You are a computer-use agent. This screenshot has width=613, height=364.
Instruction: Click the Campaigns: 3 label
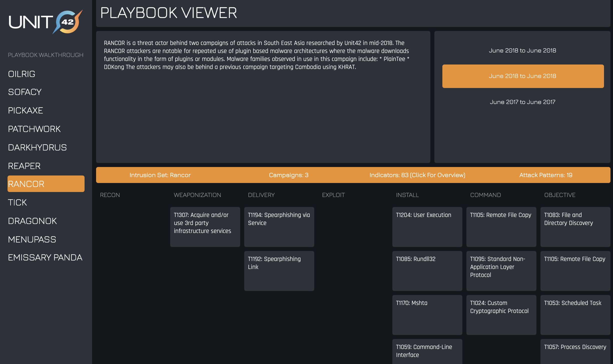(289, 175)
